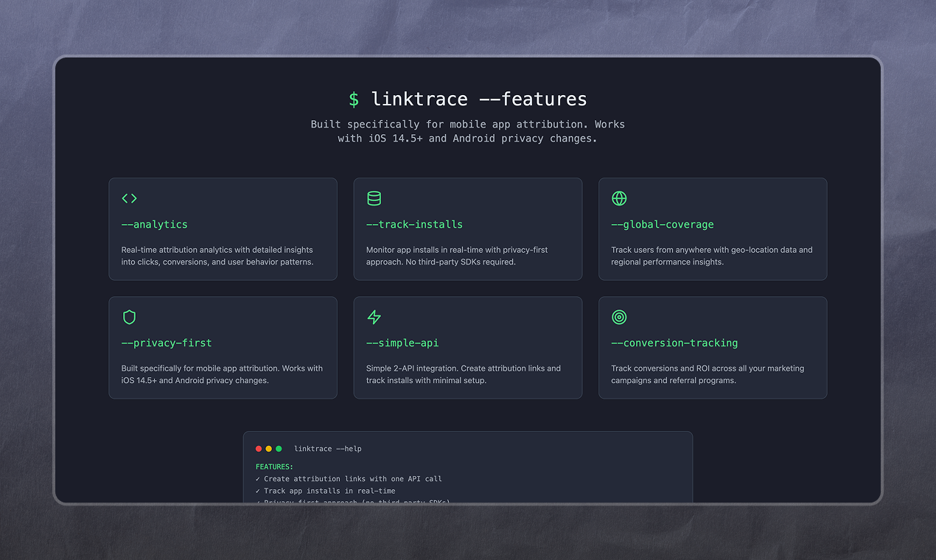Click the 'Simple 2-API integration' description

pyautogui.click(x=464, y=374)
